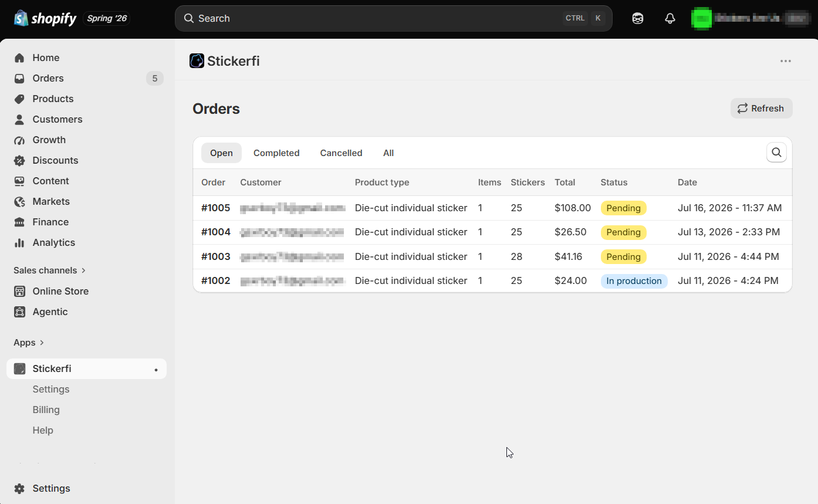The width and height of the screenshot is (818, 504).
Task: Click the Date column header
Action: (x=687, y=182)
